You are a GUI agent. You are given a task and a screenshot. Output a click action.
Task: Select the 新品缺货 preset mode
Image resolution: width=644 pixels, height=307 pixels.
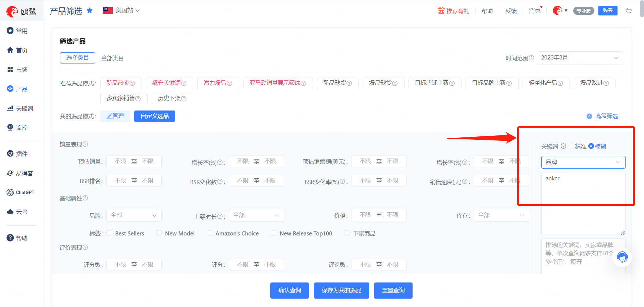(337, 83)
